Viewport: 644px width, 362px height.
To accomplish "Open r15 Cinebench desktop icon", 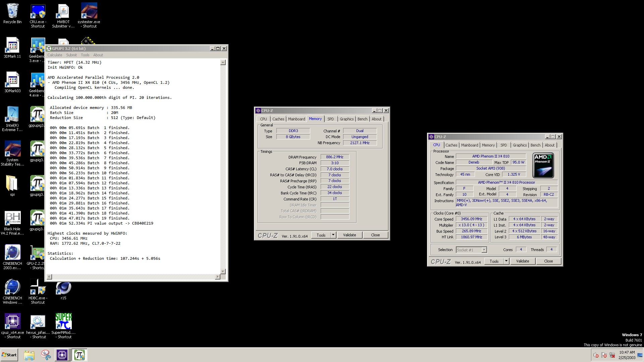I will [x=63, y=291].
